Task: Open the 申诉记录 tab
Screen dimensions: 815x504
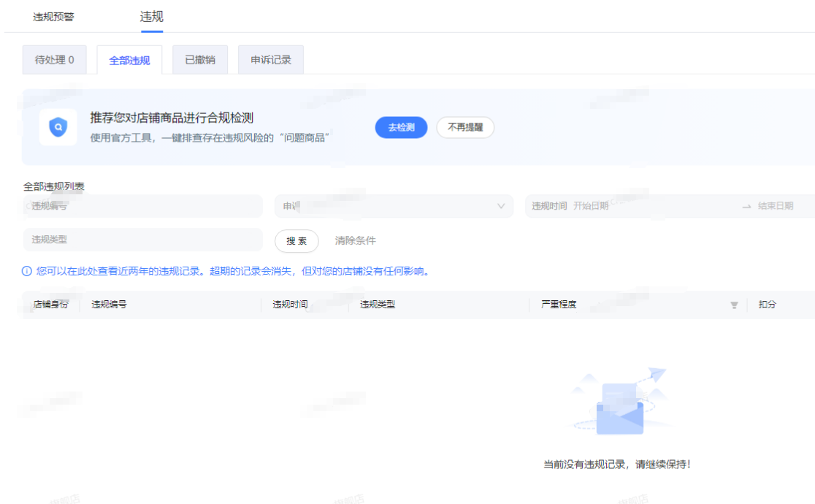Action: click(x=271, y=60)
